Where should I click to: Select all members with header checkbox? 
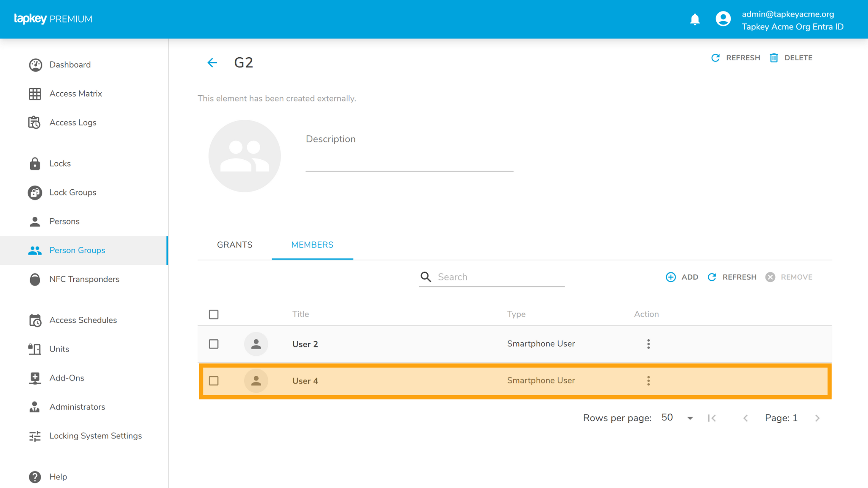214,314
